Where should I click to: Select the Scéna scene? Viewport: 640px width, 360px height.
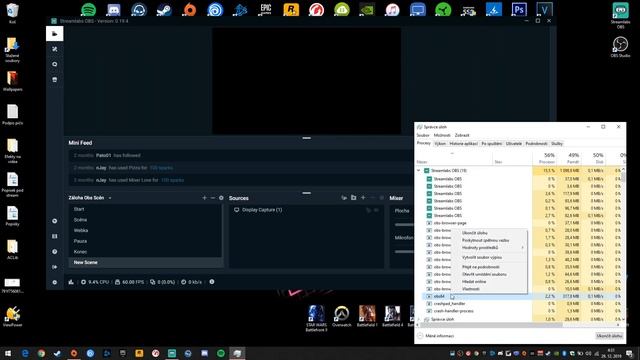(145, 220)
